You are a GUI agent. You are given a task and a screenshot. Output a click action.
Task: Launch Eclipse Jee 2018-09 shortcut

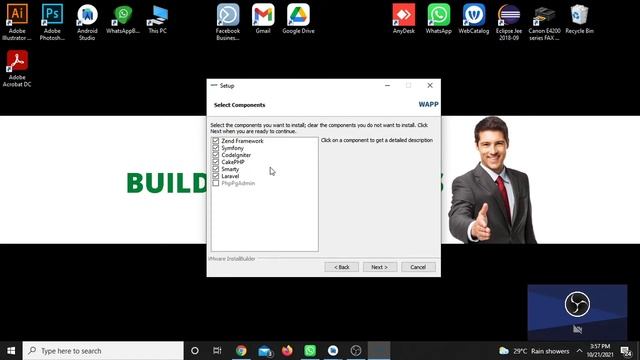[x=509, y=22]
